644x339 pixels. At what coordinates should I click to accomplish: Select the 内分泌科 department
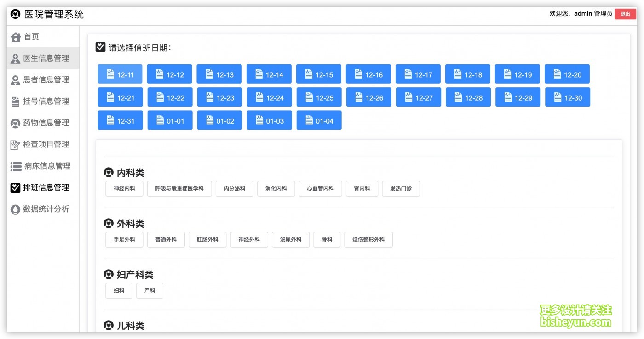pyautogui.click(x=235, y=189)
